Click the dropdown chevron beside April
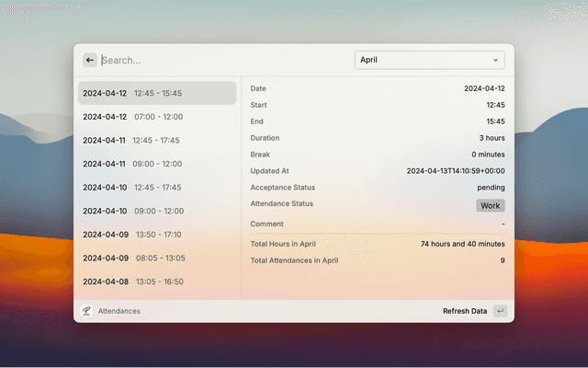Image resolution: width=588 pixels, height=368 pixels. (496, 60)
